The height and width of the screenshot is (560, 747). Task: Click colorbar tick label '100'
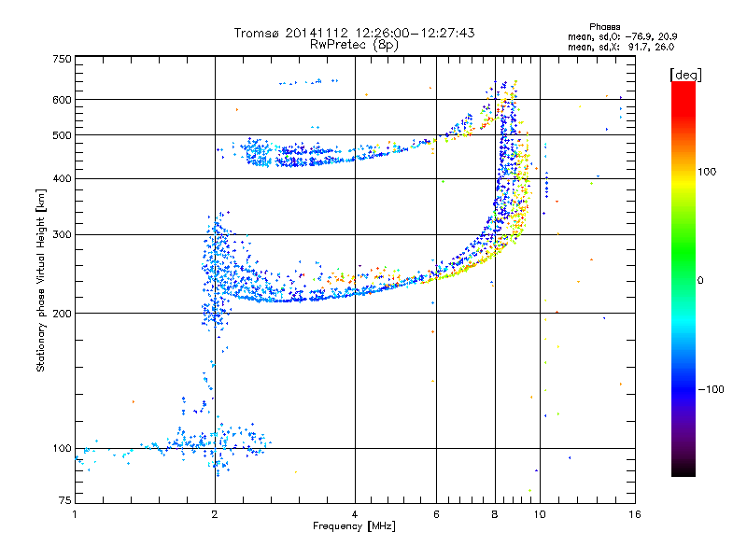pyautogui.click(x=707, y=172)
